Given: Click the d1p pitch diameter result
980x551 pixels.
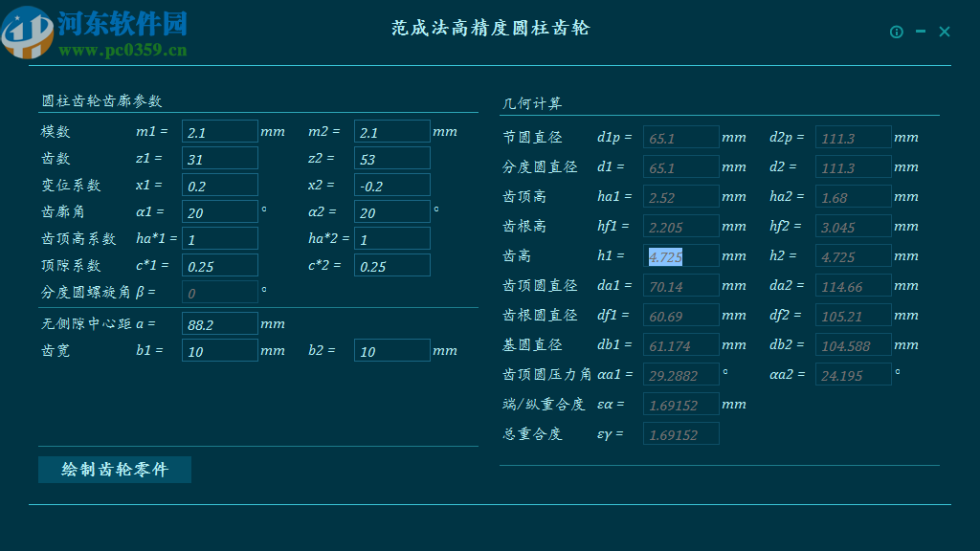Looking at the screenshot, I should coord(681,138).
